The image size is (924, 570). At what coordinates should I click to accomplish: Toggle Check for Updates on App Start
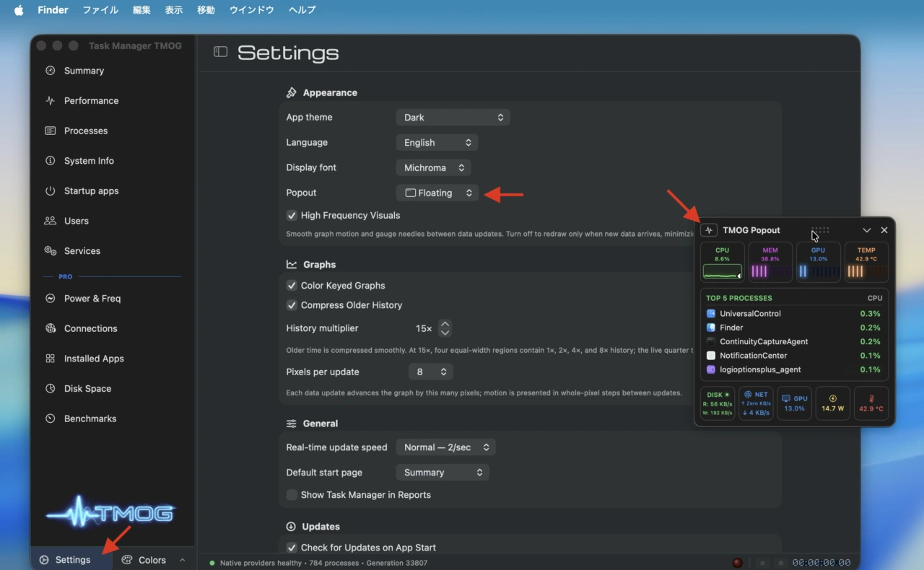(x=292, y=548)
